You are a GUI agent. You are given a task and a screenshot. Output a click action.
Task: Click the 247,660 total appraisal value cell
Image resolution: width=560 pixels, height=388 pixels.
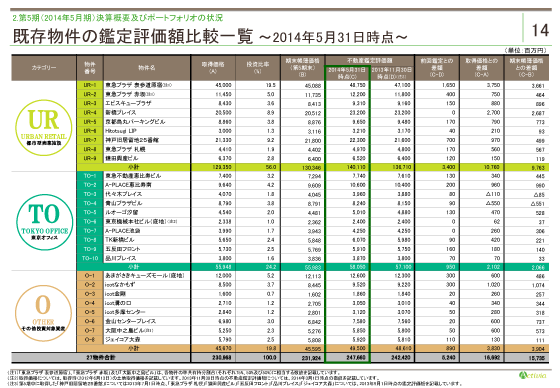[x=347, y=357]
